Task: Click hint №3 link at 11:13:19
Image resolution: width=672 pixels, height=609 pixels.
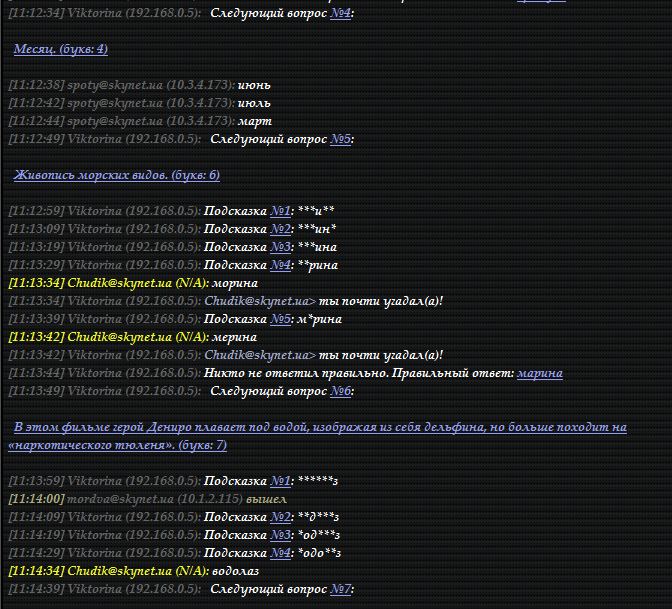Action: point(281,247)
